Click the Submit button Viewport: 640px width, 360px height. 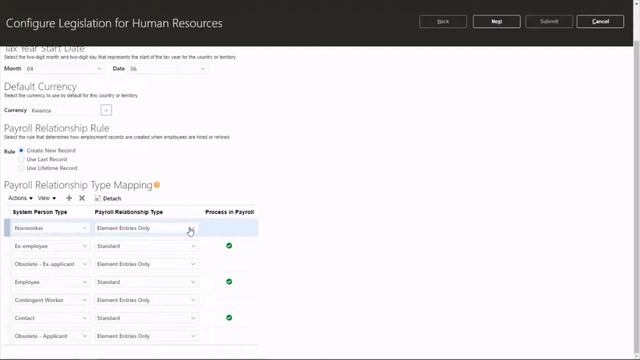(x=549, y=22)
